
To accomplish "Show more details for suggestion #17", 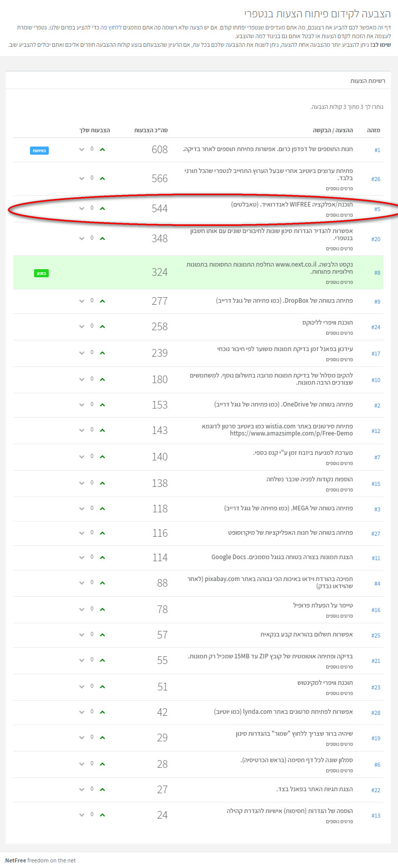I will point(339,359).
